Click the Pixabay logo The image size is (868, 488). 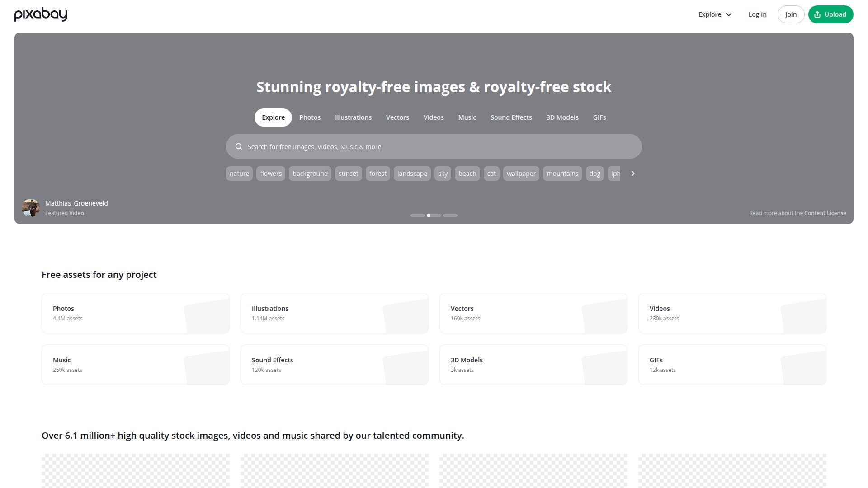point(41,14)
